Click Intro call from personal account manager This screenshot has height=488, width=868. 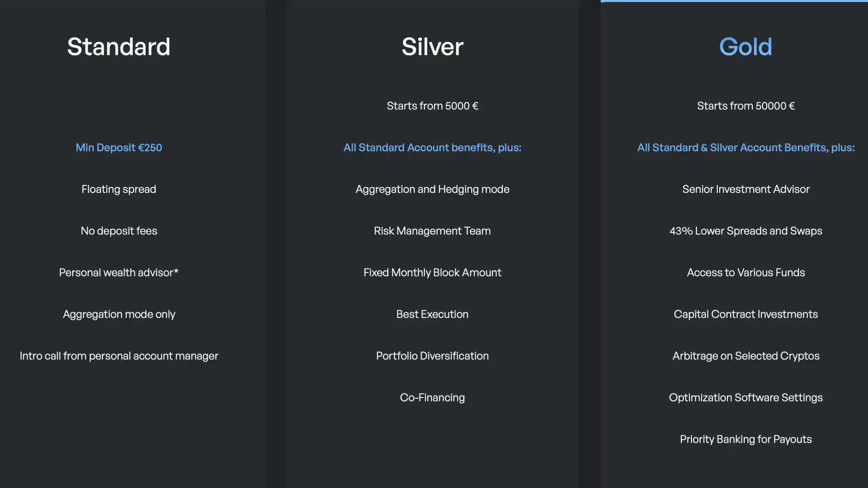click(x=119, y=356)
